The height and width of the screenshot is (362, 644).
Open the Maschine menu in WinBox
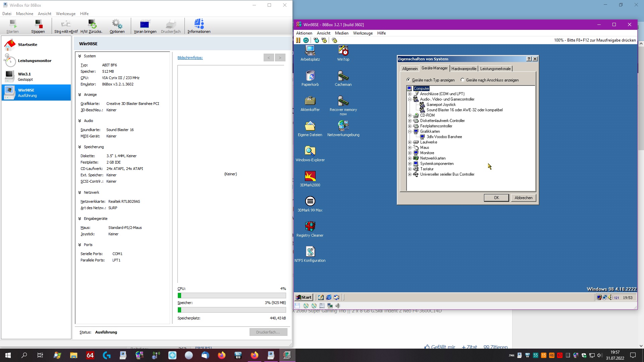pyautogui.click(x=24, y=14)
